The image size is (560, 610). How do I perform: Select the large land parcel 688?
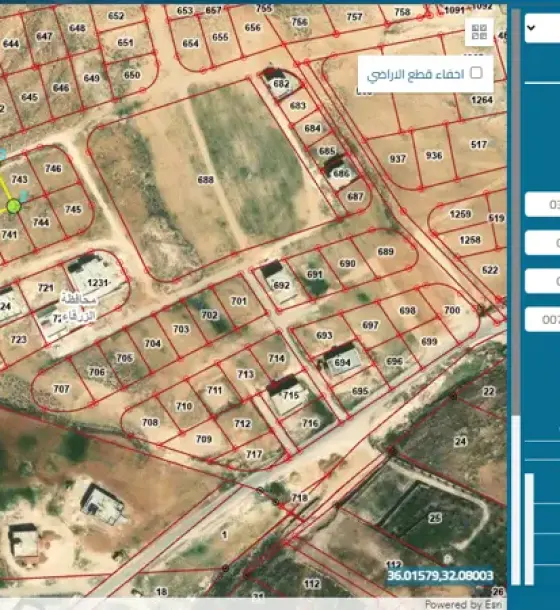tap(205, 179)
